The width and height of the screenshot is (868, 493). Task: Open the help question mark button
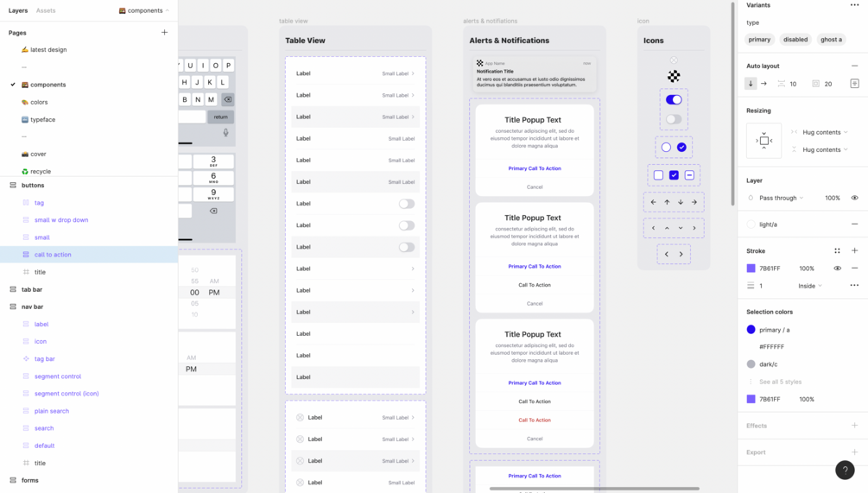pos(845,470)
